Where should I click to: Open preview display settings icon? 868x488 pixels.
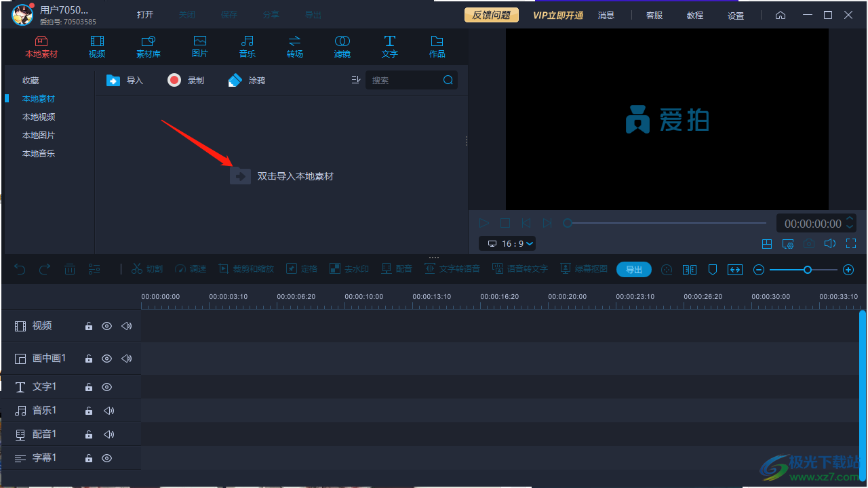tap(788, 244)
